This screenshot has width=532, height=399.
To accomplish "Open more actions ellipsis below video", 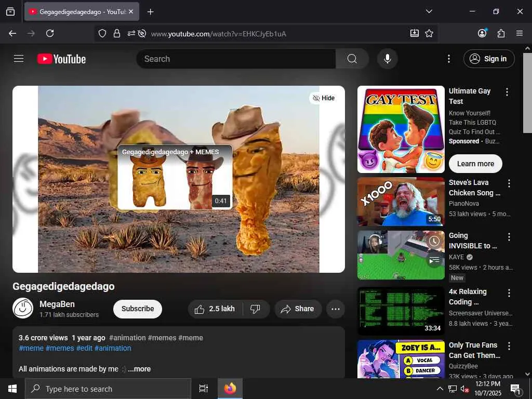I will pyautogui.click(x=335, y=309).
